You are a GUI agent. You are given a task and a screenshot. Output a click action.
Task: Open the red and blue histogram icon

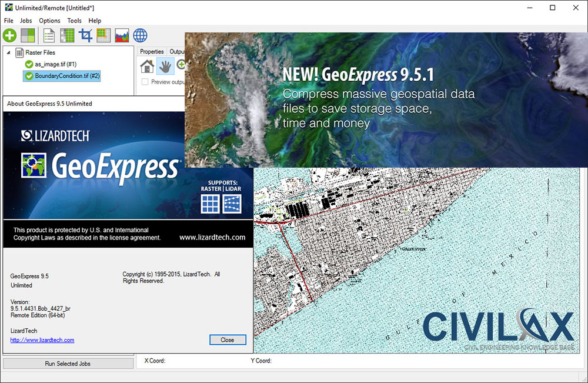click(x=122, y=36)
